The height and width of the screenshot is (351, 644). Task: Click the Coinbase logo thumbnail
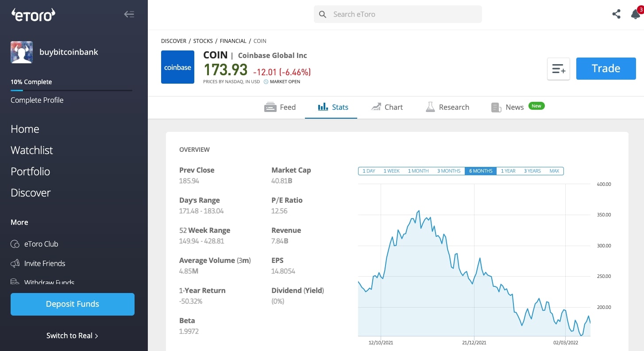click(x=177, y=67)
